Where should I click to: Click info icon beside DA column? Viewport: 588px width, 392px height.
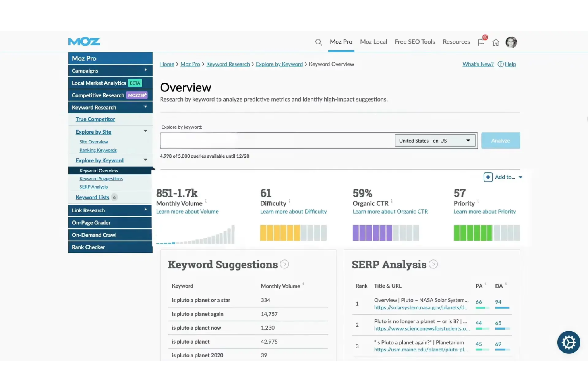[x=506, y=284]
